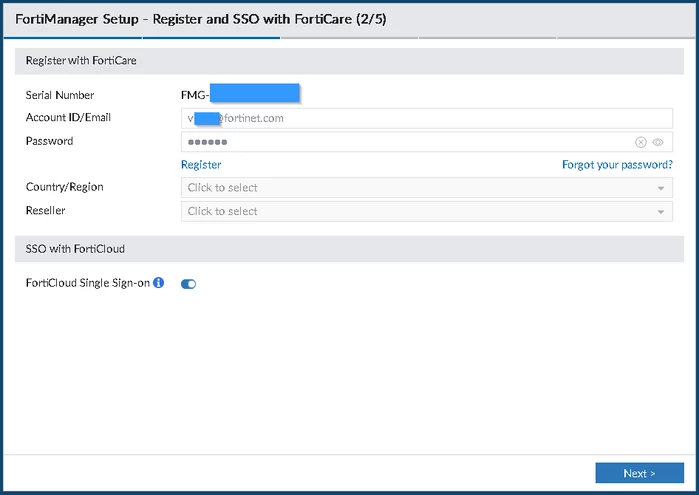Click the Serial Number label

[60, 95]
